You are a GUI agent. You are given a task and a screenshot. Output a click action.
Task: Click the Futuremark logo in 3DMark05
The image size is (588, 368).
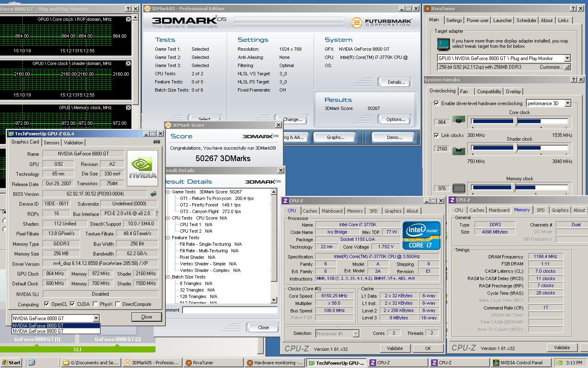[381, 22]
